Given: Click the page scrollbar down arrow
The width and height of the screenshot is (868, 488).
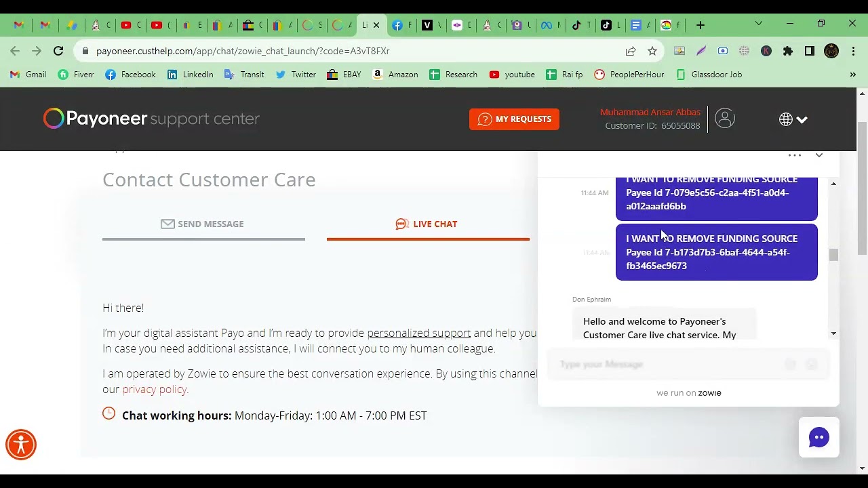Looking at the screenshot, I should pyautogui.click(x=862, y=468).
